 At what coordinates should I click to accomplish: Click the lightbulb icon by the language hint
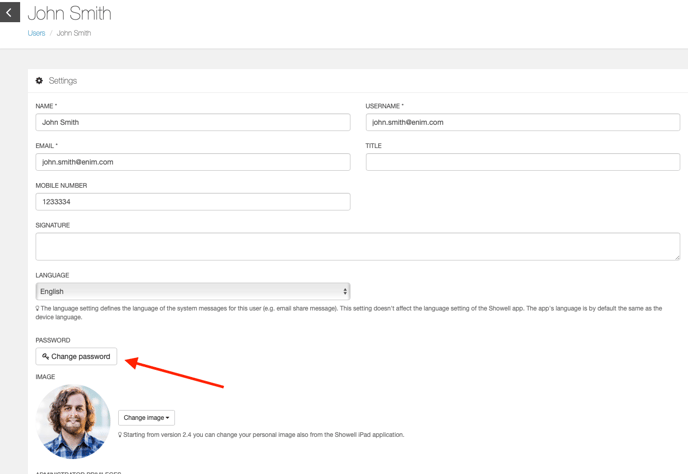[37, 309]
